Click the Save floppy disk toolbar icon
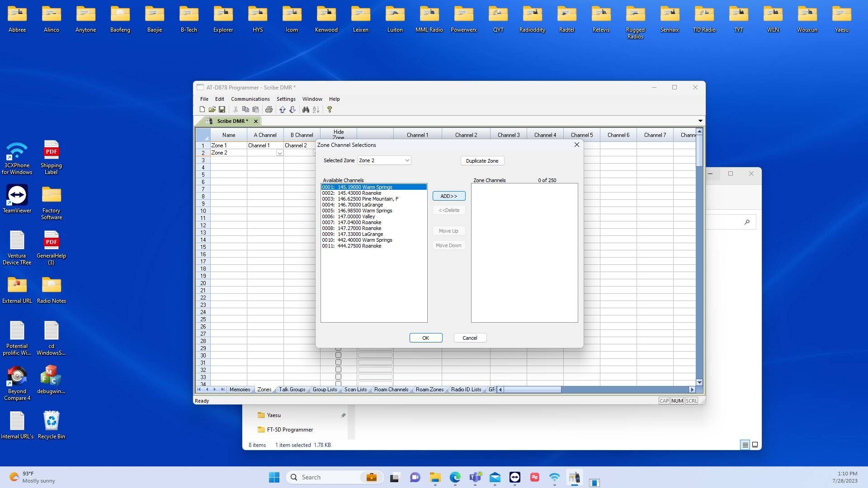Viewport: 868px width, 488px height. pyautogui.click(x=222, y=110)
